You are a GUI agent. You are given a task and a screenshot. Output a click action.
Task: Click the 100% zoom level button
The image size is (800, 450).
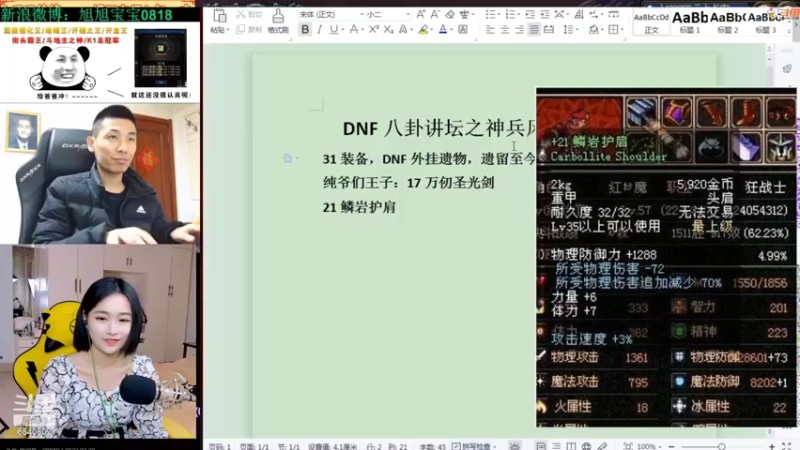click(648, 446)
